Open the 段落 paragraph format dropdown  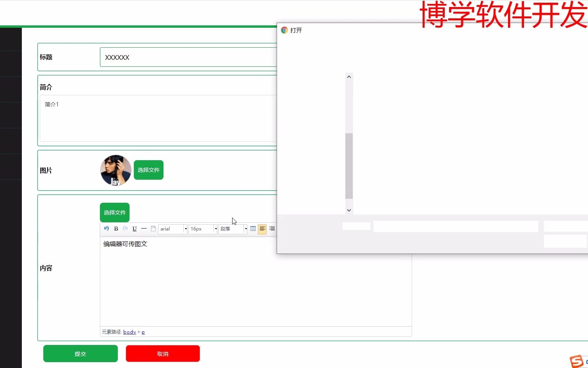click(x=232, y=229)
